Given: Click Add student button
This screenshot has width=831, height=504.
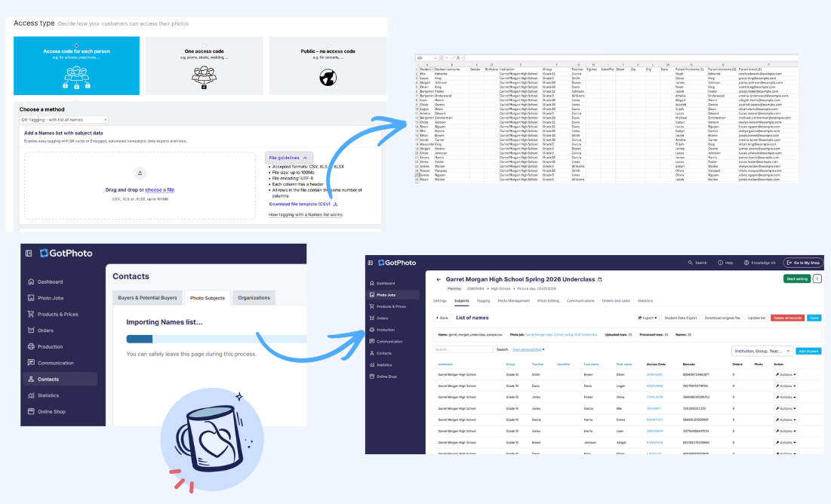Looking at the screenshot, I should click(x=808, y=351).
